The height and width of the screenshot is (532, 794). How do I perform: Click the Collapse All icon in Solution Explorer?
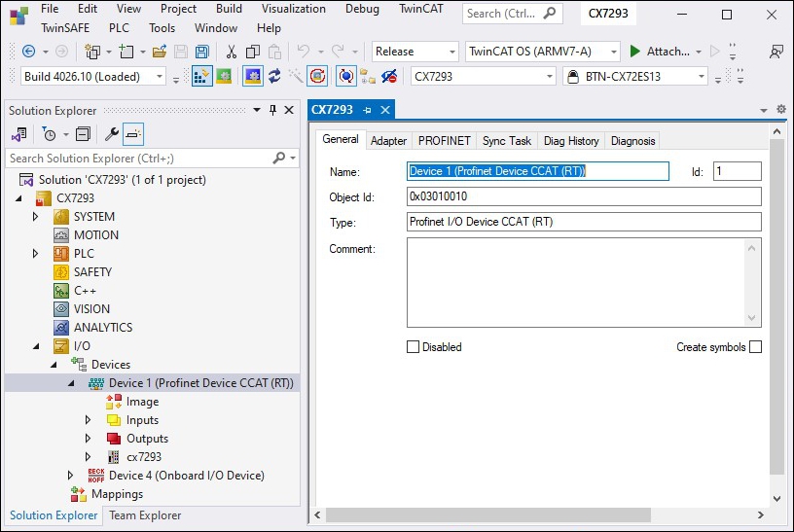click(83, 134)
